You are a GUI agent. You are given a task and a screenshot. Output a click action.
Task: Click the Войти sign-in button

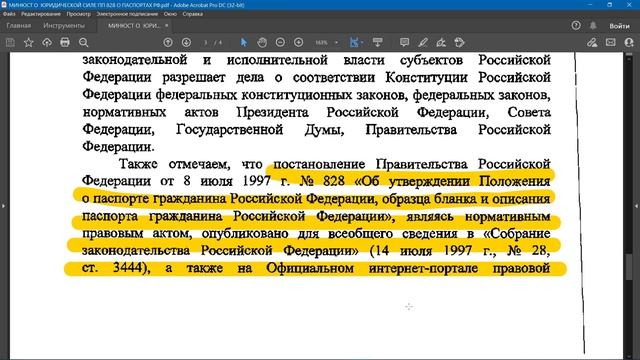(x=619, y=26)
